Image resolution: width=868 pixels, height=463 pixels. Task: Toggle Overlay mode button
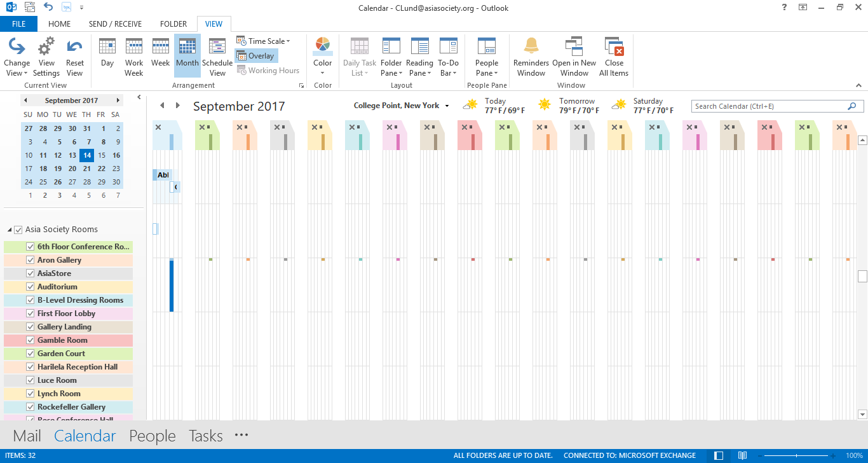pos(256,56)
